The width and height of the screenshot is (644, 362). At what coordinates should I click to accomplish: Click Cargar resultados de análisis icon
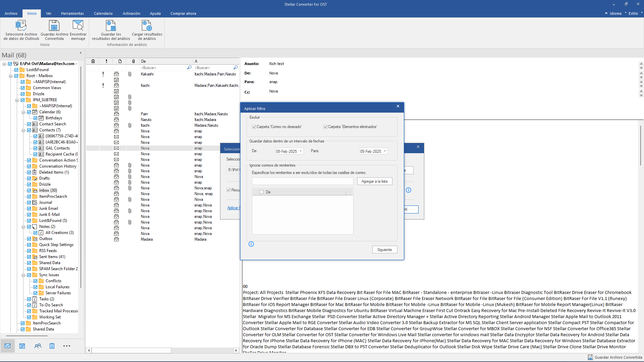[x=147, y=25]
